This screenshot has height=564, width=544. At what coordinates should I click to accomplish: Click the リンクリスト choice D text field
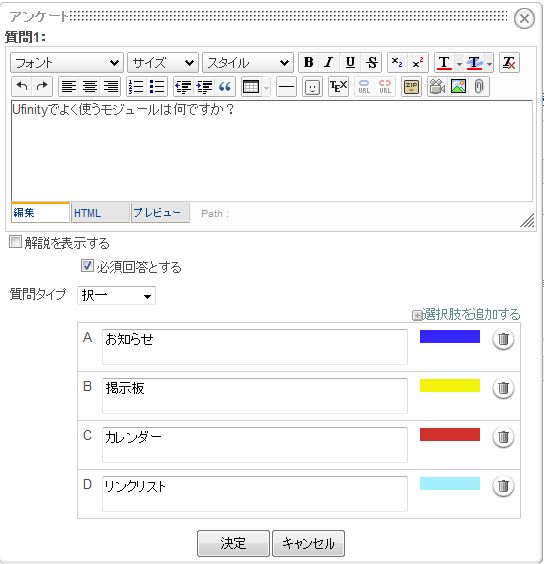[255, 494]
